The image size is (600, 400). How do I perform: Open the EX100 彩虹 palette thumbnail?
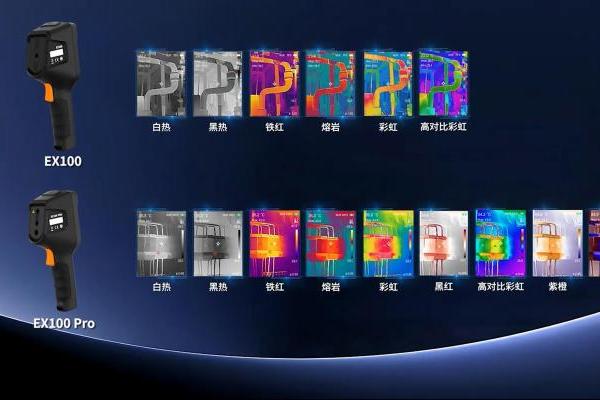click(388, 84)
